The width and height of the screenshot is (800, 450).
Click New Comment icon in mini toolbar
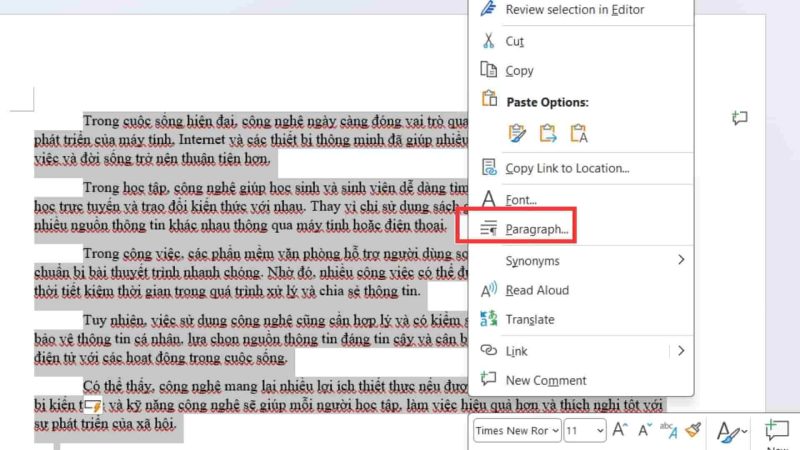pos(777,430)
